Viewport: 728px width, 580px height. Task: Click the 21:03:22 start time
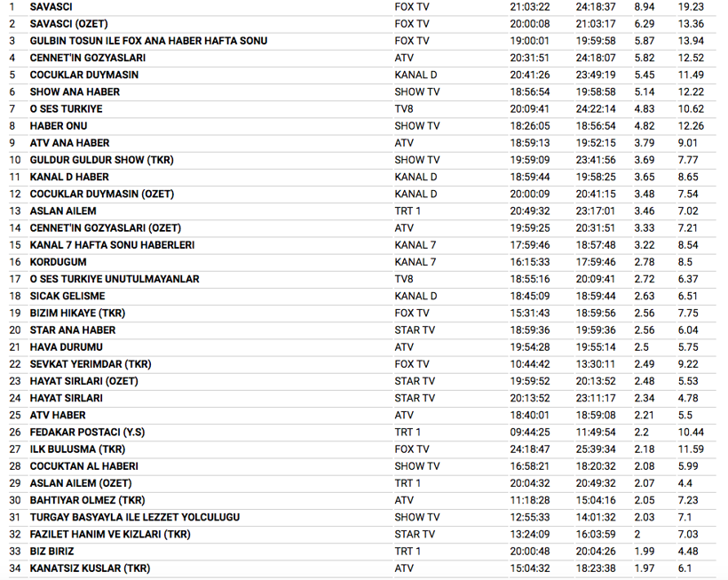pyautogui.click(x=529, y=7)
